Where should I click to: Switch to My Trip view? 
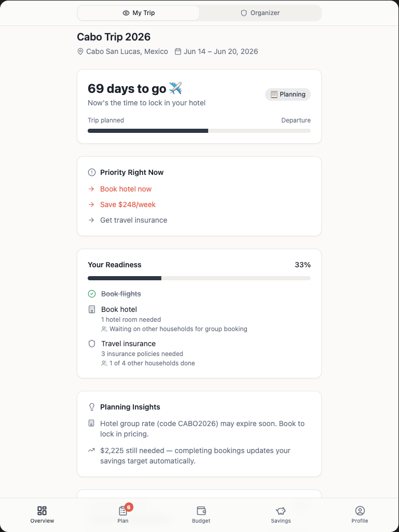coord(139,13)
